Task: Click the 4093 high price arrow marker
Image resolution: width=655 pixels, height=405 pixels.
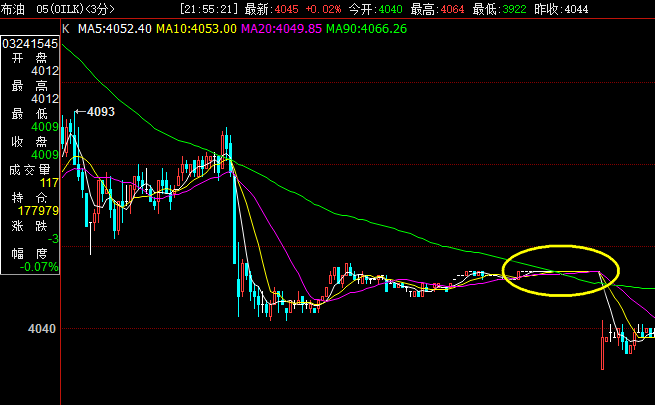Action: coord(97,112)
